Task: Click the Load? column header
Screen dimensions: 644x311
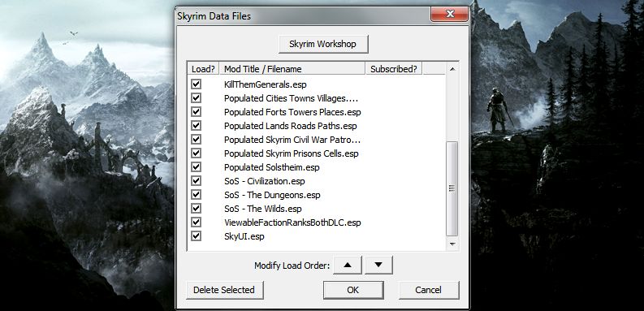Action: pos(203,69)
